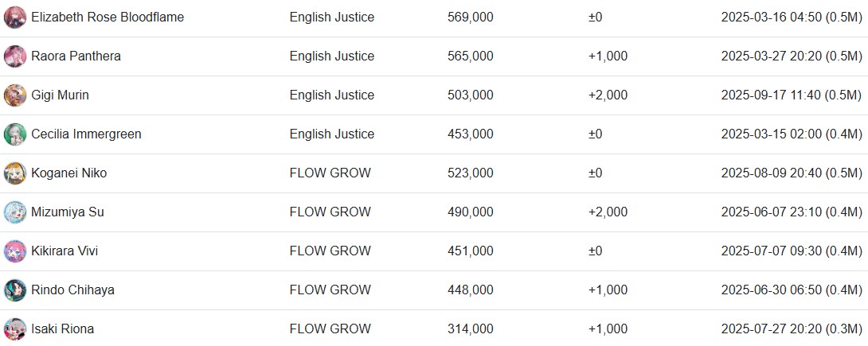The height and width of the screenshot is (346, 868).
Task: Select the Gigi Murin name link
Action: [60, 95]
